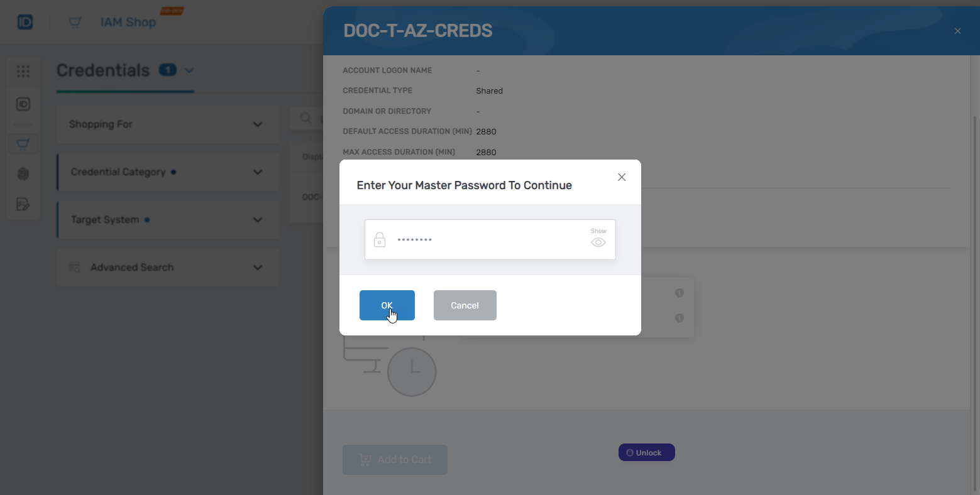Click the globe icon in the sidebar

23,174
